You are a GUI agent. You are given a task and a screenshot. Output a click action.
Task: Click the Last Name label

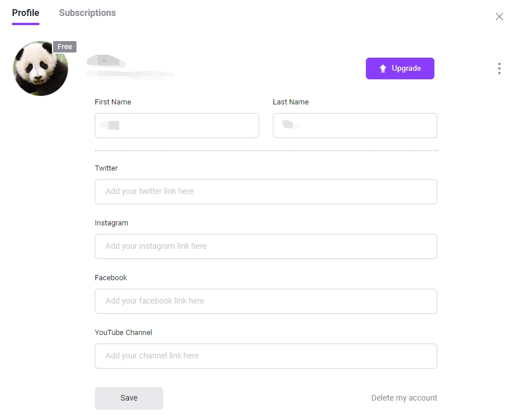point(291,102)
